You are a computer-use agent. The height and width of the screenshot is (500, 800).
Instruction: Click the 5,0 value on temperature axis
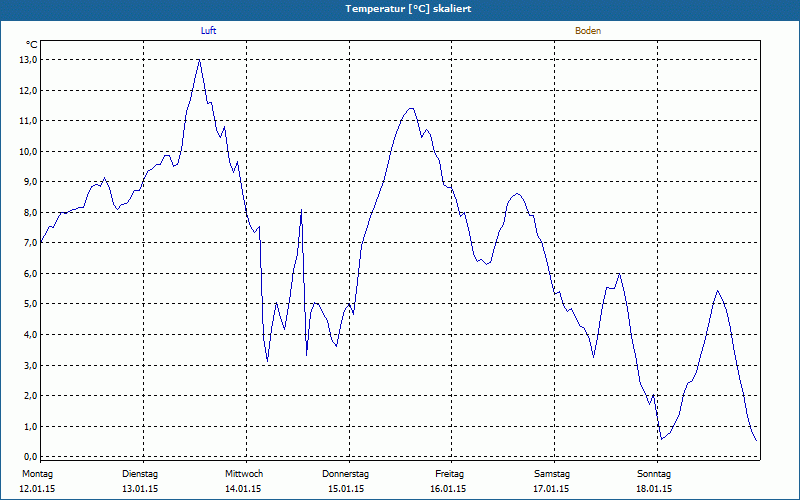coord(30,304)
